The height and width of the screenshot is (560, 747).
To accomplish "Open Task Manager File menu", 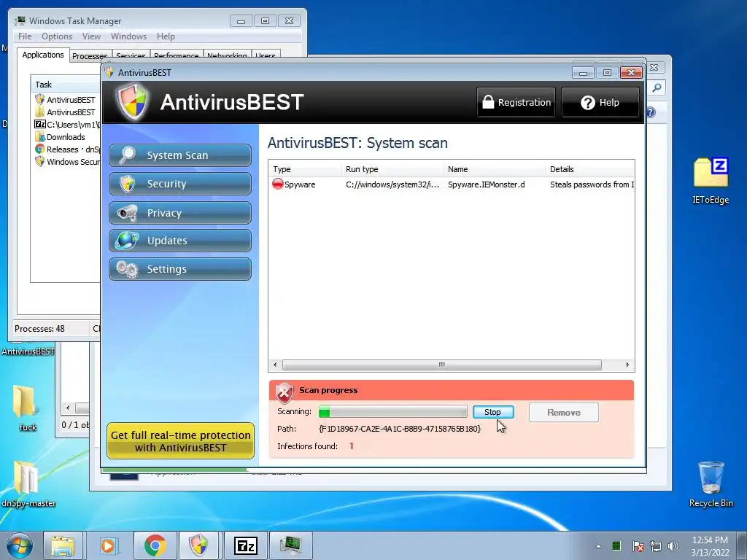I will 25,36.
